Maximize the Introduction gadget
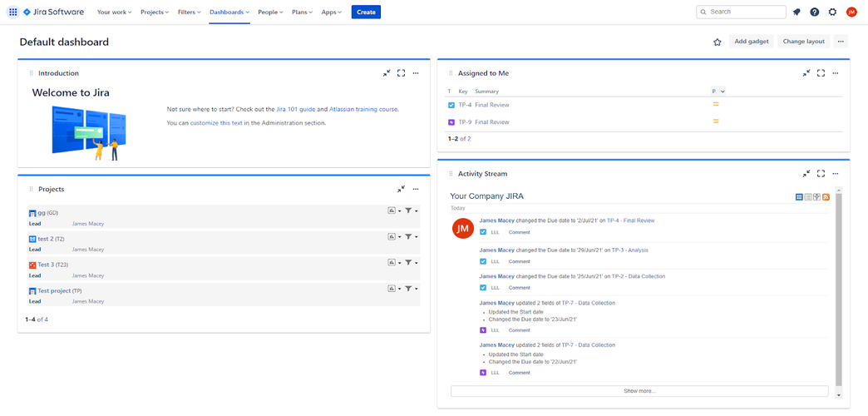The height and width of the screenshot is (416, 868). tap(402, 73)
